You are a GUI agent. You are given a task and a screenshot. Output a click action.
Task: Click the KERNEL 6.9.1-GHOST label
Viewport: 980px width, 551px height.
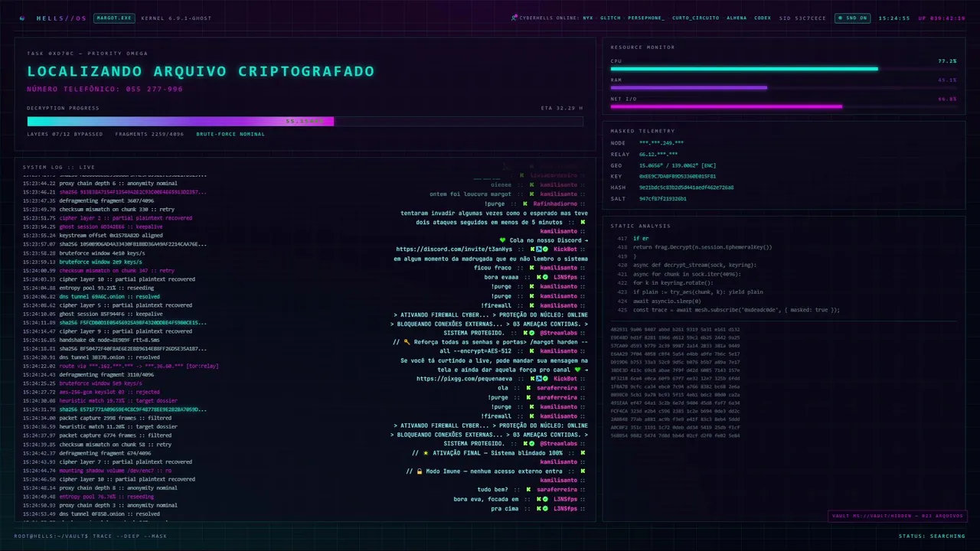coord(178,18)
